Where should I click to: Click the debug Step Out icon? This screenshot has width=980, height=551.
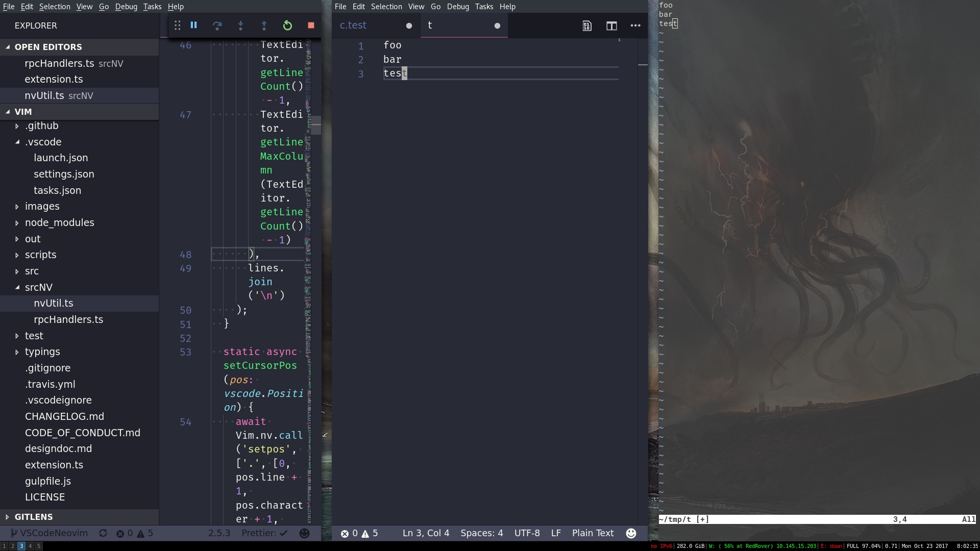coord(264,26)
